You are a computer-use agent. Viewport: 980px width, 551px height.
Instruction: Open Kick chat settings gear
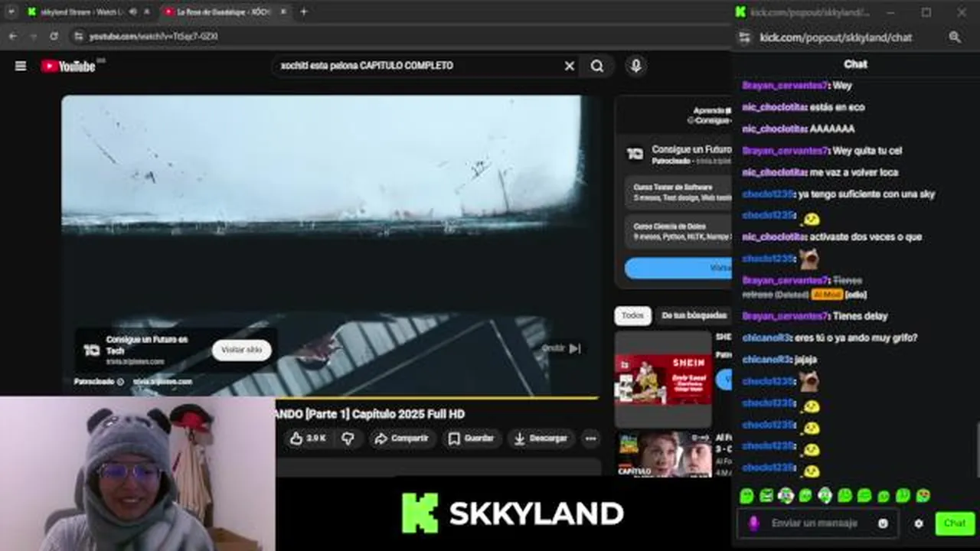tap(919, 523)
